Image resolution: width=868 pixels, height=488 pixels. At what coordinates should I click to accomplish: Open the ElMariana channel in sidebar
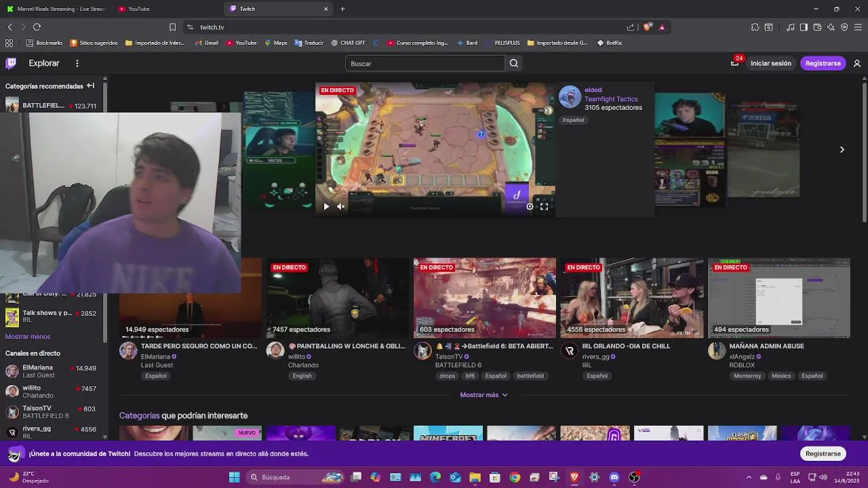tap(51, 371)
